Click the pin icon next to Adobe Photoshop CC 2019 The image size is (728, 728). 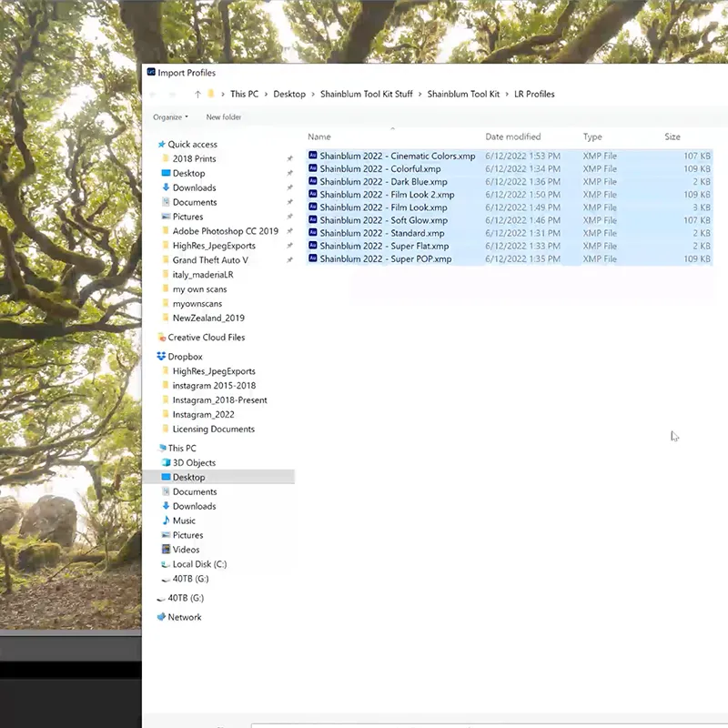(x=289, y=231)
